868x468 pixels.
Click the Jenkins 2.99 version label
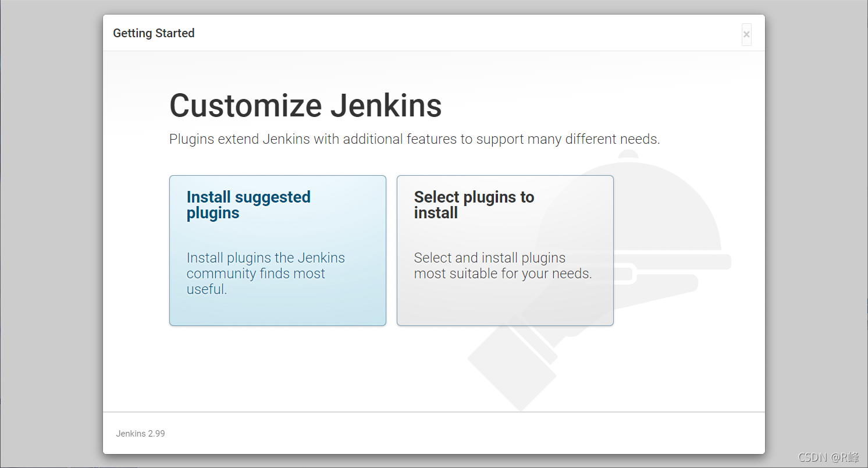(140, 434)
